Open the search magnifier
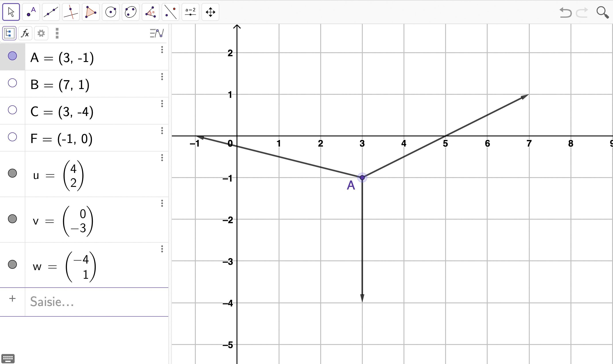 (x=602, y=12)
